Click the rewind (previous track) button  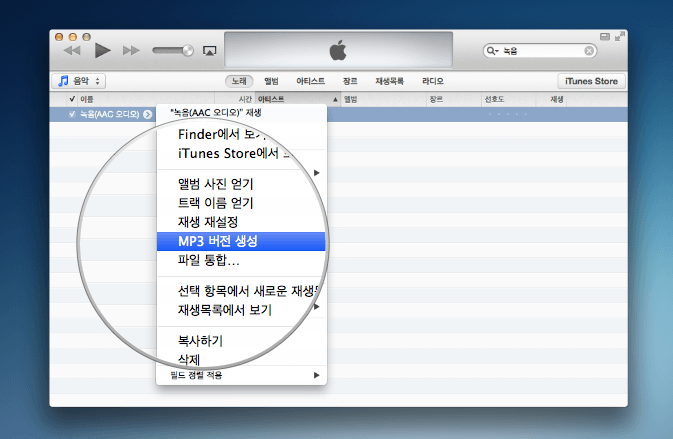72,51
